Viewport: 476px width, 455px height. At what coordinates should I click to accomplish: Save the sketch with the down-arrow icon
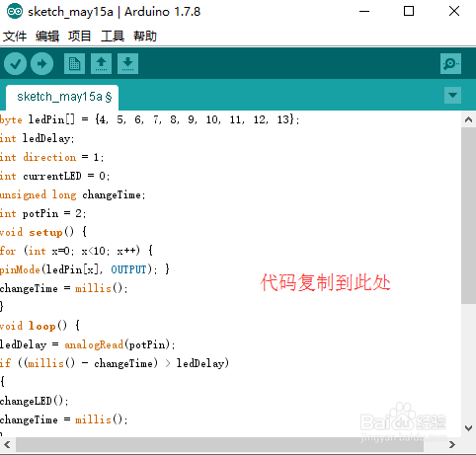pyautogui.click(x=127, y=63)
